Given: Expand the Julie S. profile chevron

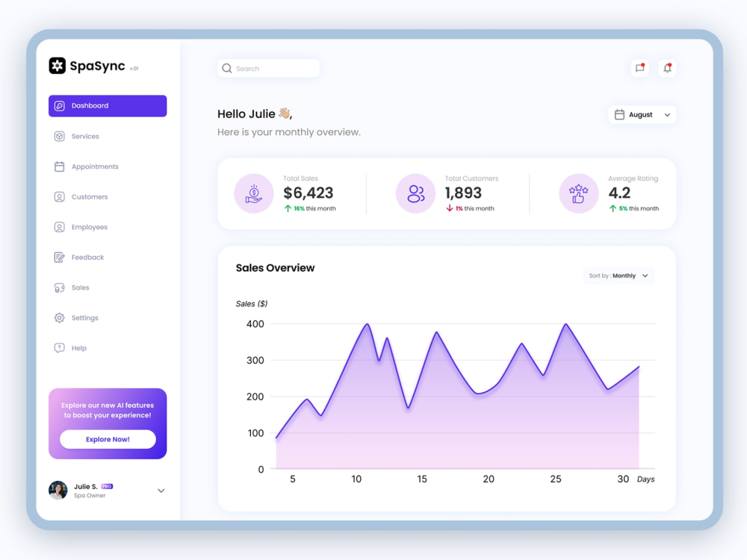Looking at the screenshot, I should [x=161, y=491].
